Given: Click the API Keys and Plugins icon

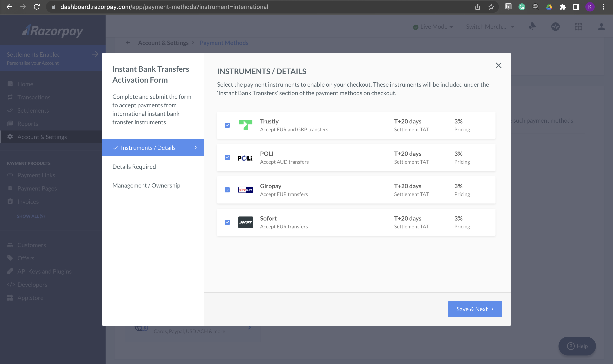Looking at the screenshot, I should tap(10, 271).
